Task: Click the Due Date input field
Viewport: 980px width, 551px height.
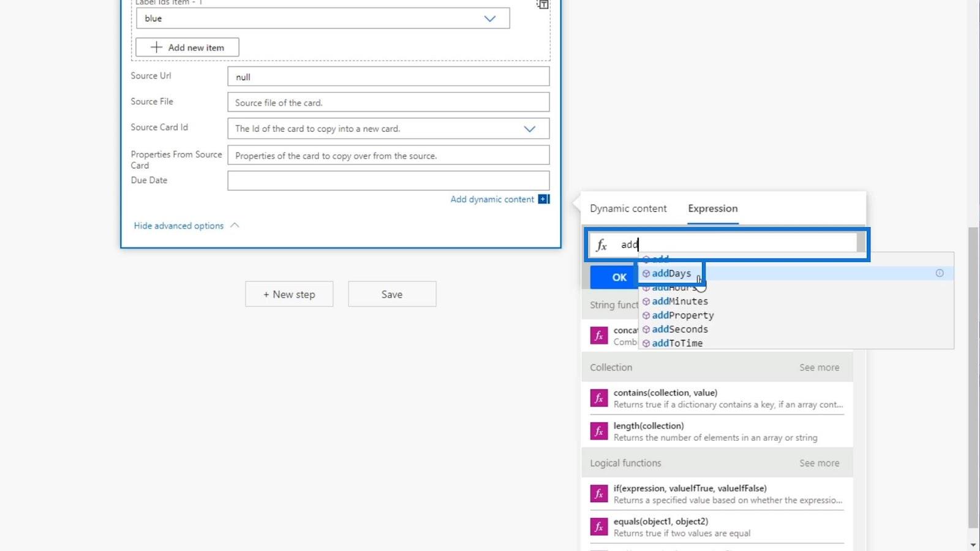Action: tap(388, 181)
